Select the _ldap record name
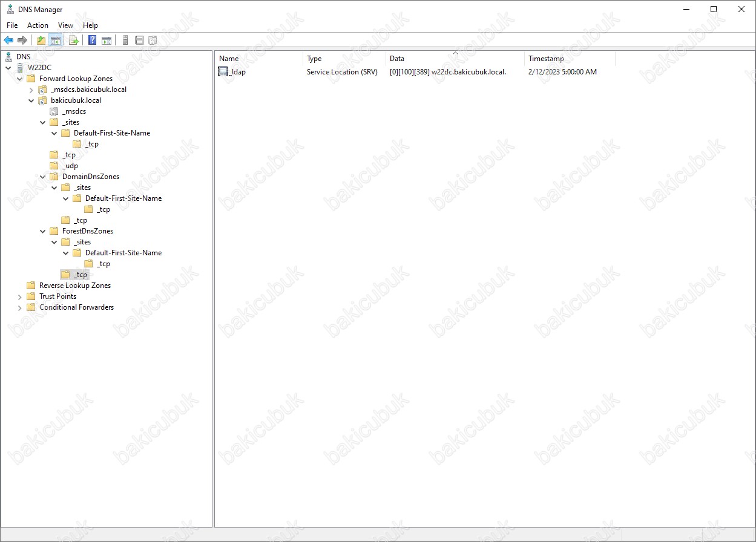The height and width of the screenshot is (542, 756). pyautogui.click(x=237, y=72)
